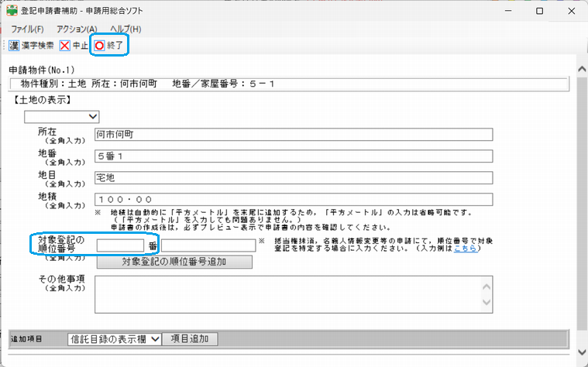Click the 終了 red circle icon
This screenshot has width=588, height=367.
[100, 46]
